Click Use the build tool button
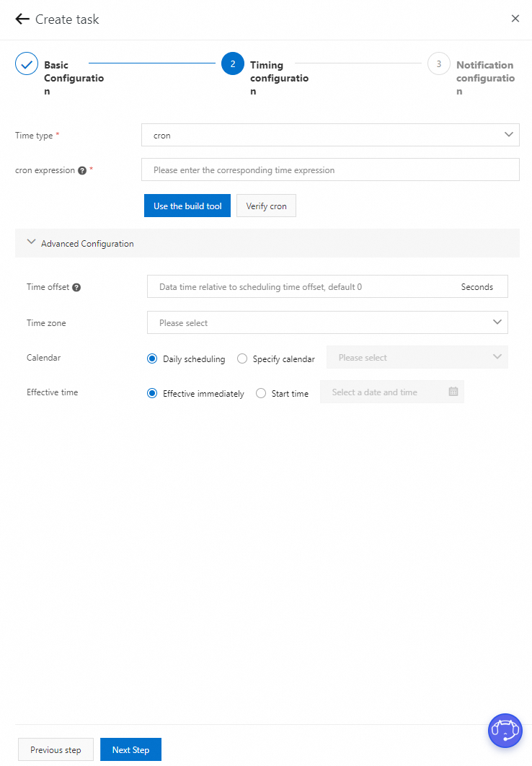 coord(187,206)
